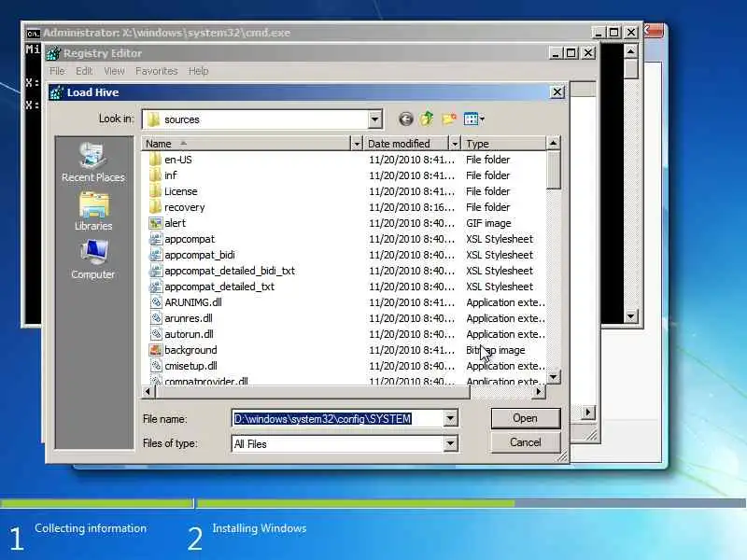Click the Load Hive dialog title icon
This screenshot has width=747, height=560.
(x=57, y=92)
